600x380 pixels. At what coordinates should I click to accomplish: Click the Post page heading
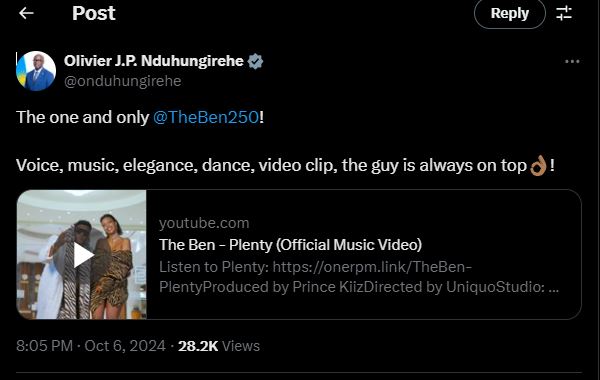pos(93,13)
